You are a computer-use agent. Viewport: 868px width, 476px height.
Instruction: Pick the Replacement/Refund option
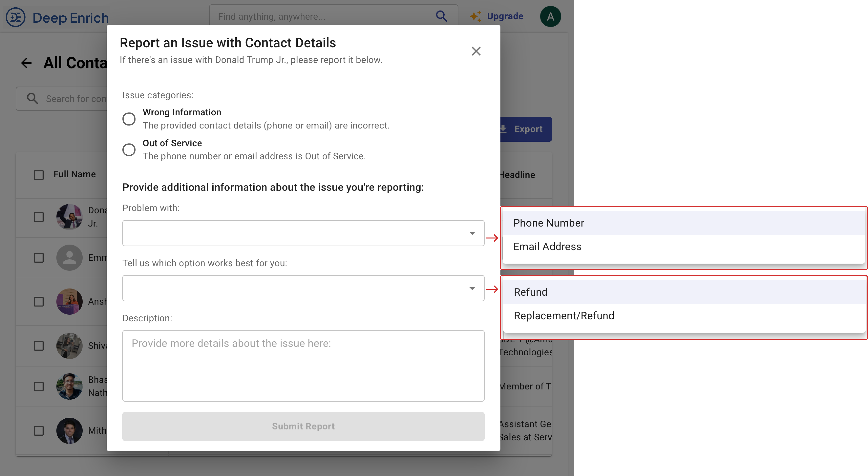point(564,316)
